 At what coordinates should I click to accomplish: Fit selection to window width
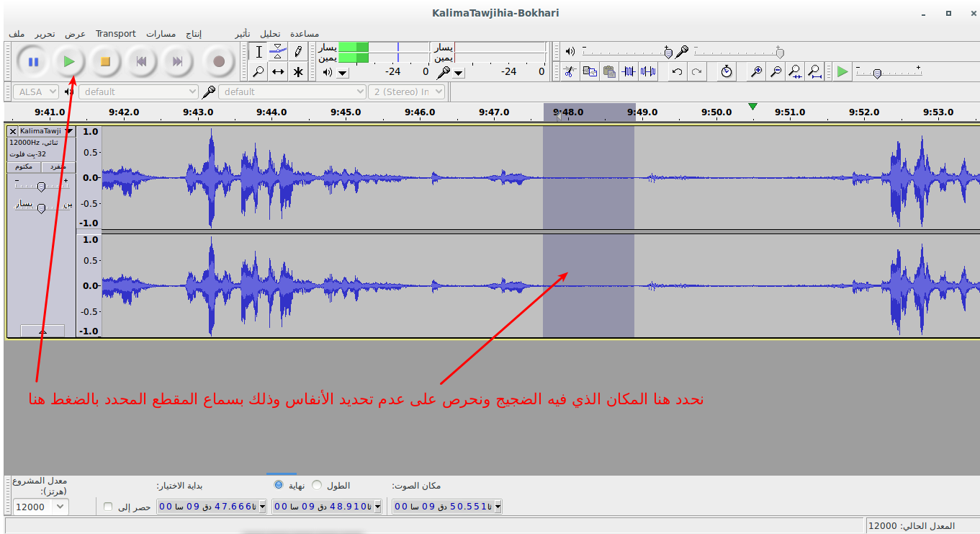795,71
